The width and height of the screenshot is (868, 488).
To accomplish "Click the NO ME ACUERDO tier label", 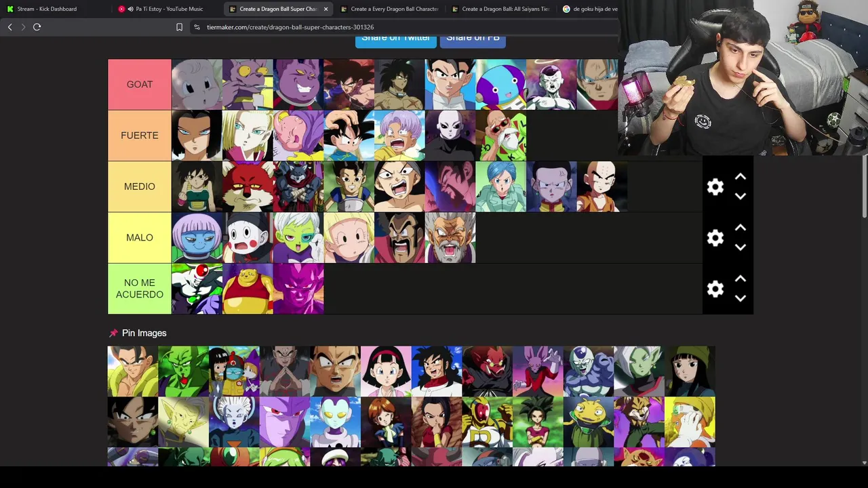I will click(140, 289).
